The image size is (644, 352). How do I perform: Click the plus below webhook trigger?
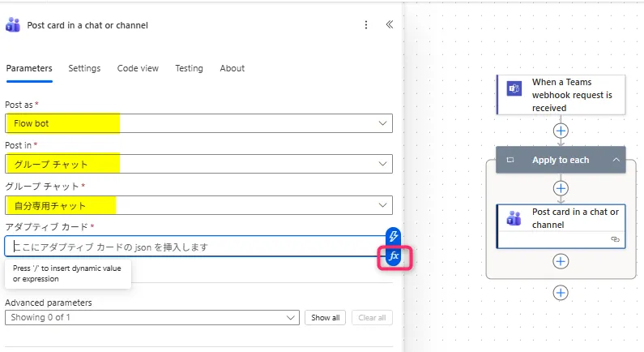tap(561, 131)
